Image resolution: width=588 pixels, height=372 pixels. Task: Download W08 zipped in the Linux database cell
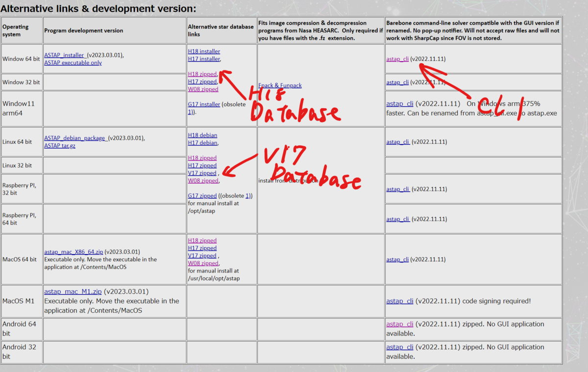point(203,181)
